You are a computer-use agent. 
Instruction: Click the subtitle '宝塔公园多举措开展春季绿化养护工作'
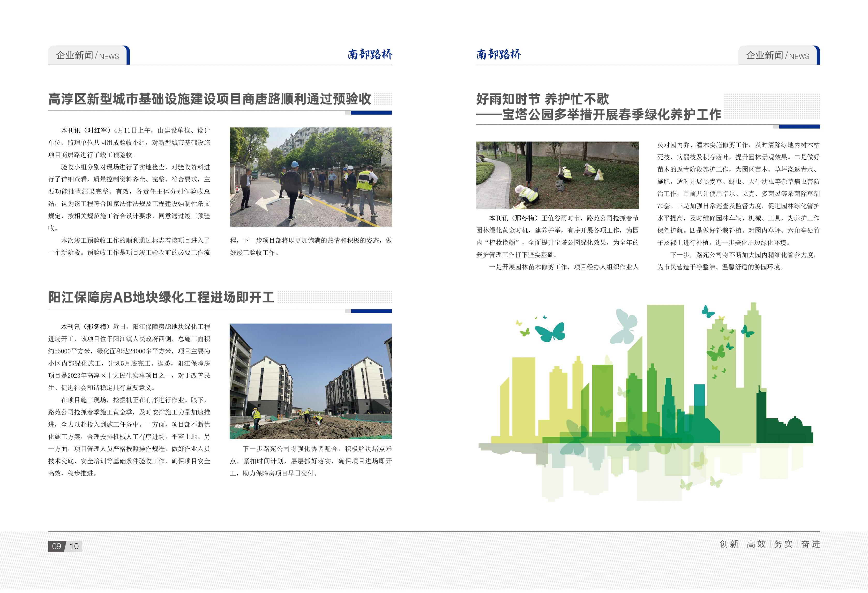click(x=611, y=114)
